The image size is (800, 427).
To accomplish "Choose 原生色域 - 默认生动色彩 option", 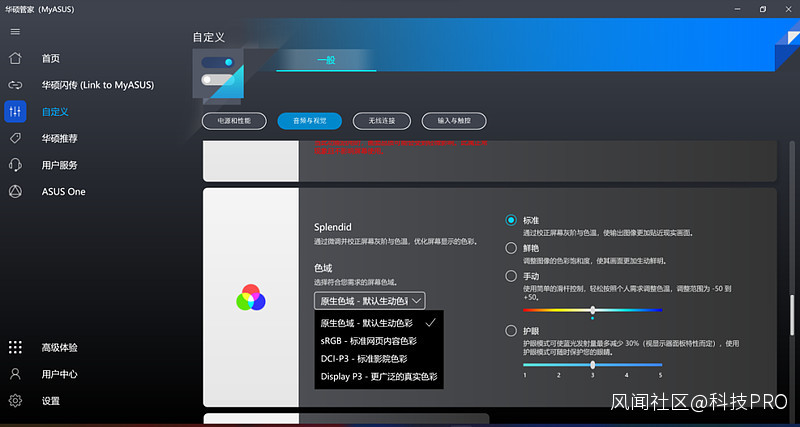I will (379, 323).
